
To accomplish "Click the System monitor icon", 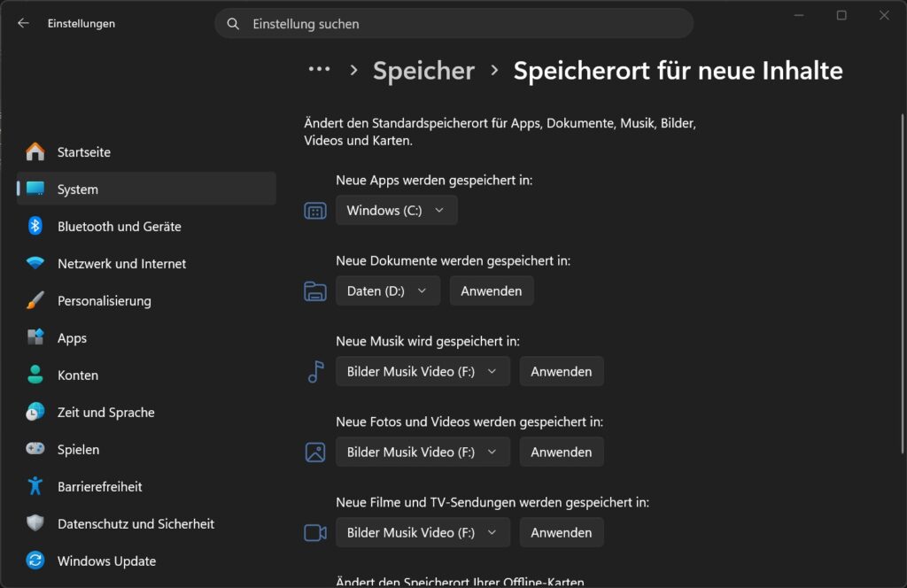I will [x=35, y=189].
